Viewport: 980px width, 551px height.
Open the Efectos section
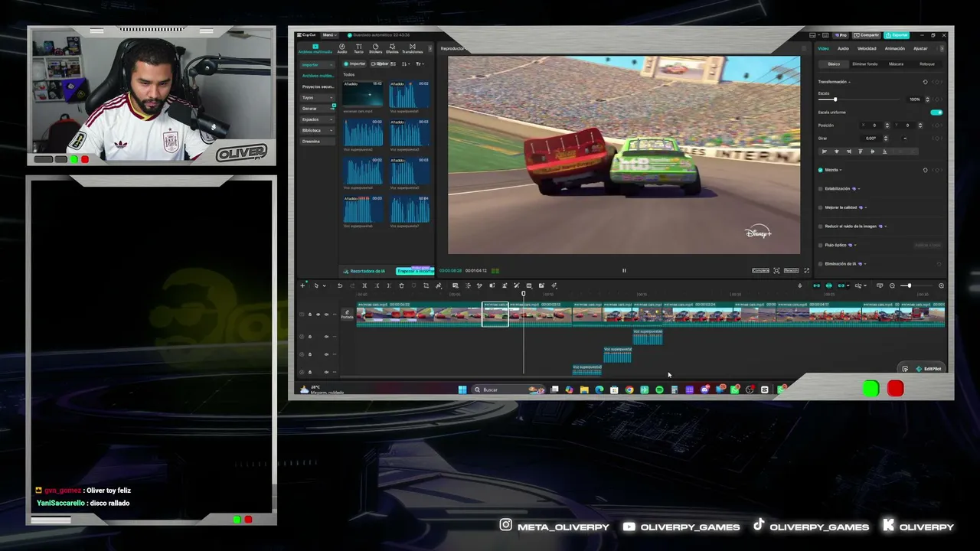(x=392, y=48)
